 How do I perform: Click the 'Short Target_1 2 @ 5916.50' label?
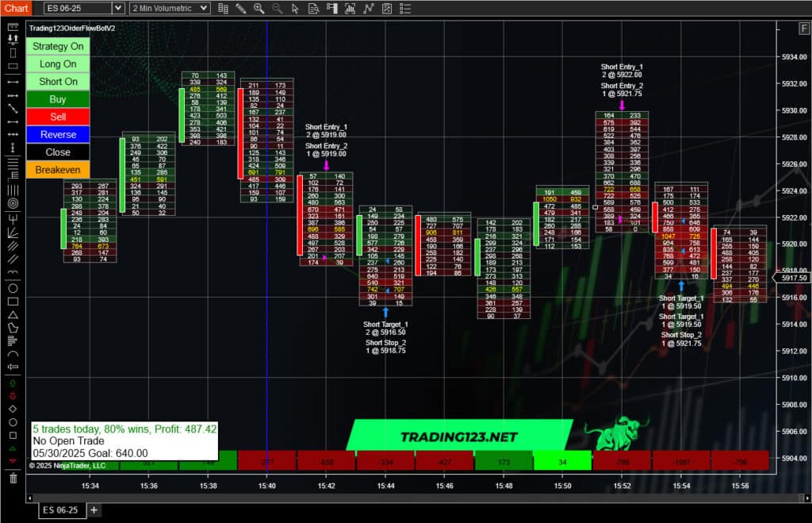pyautogui.click(x=385, y=328)
